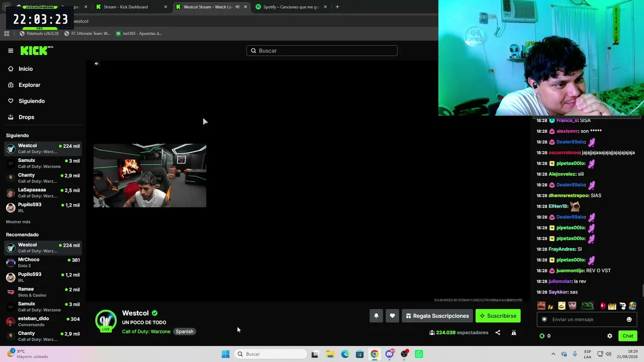Click the share icon under the stream
Image resolution: width=644 pixels, height=362 pixels.
click(498, 332)
